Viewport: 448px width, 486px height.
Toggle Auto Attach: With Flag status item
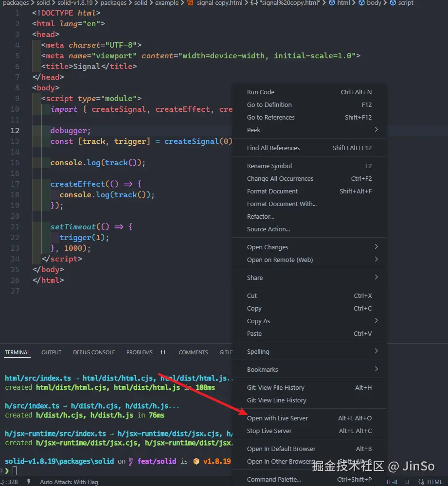[x=69, y=482]
